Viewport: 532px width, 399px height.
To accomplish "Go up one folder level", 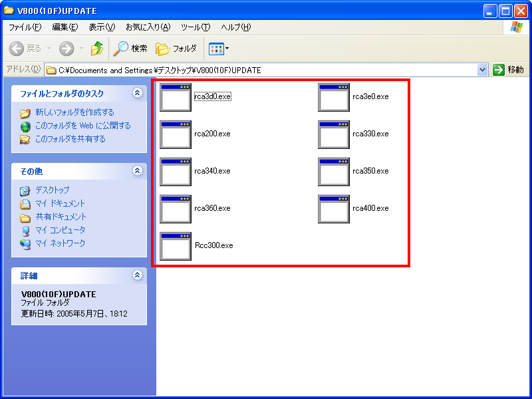I will click(97, 49).
